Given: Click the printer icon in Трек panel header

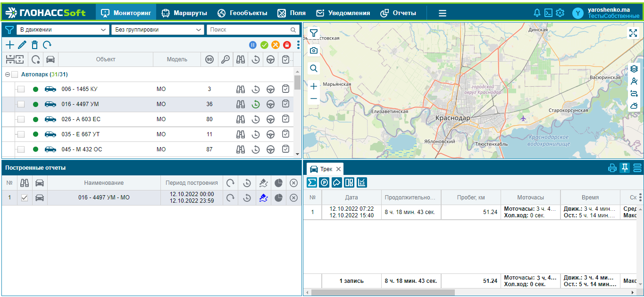Looking at the screenshot, I should (x=612, y=168).
